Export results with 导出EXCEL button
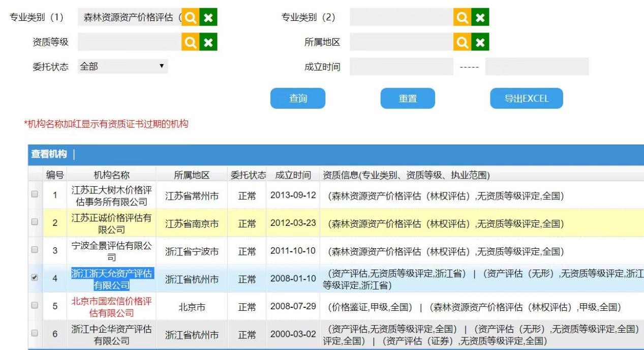This screenshot has width=644, height=350. coord(526,99)
